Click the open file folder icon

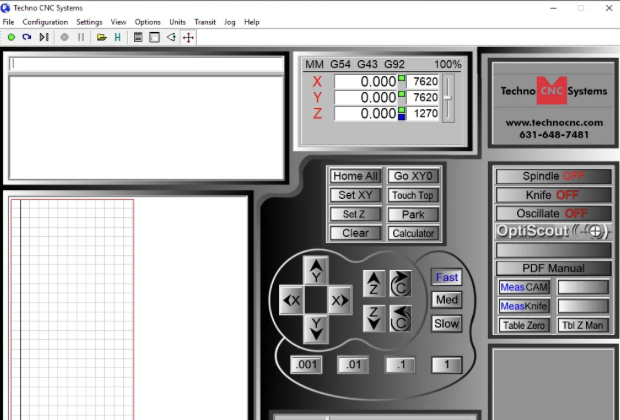pos(101,37)
